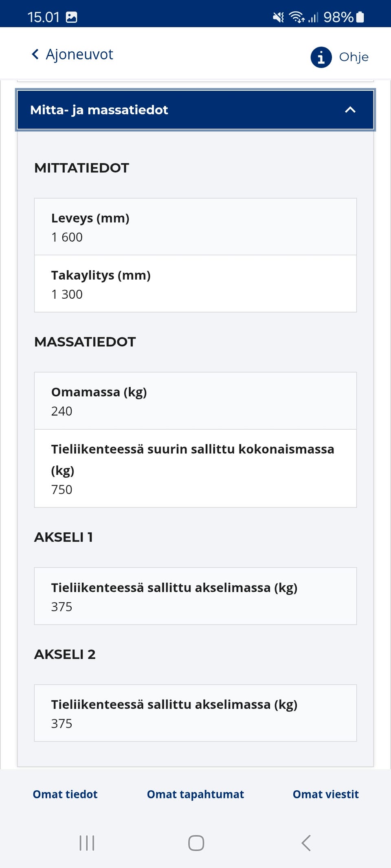Go to Omat viestit
The image size is (391, 868).
click(x=325, y=794)
